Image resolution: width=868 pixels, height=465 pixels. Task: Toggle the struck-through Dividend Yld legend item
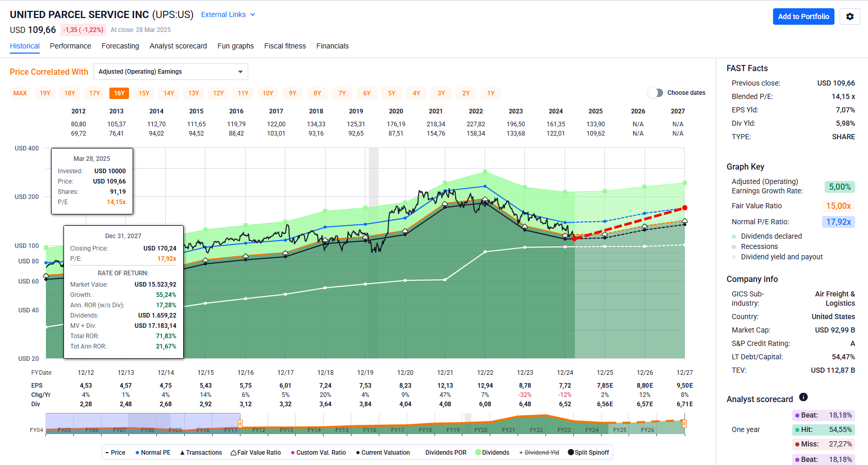(539, 453)
